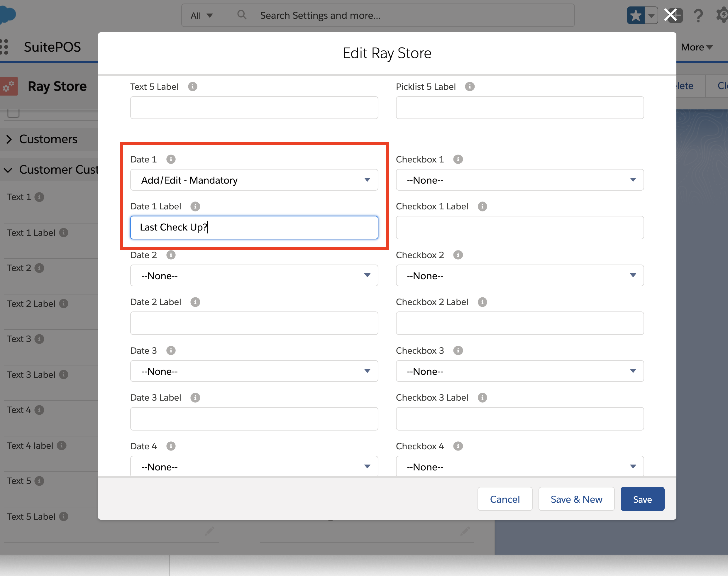The height and width of the screenshot is (576, 728).
Task: Click the Favorites star icon in header
Action: (x=636, y=16)
